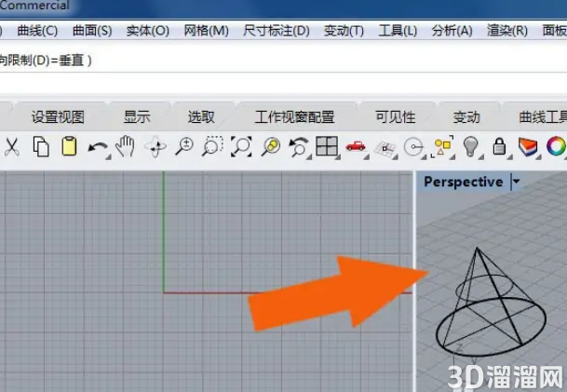The height and width of the screenshot is (392, 567).
Task: Click the Paste clipboard icon
Action: pos(69,146)
